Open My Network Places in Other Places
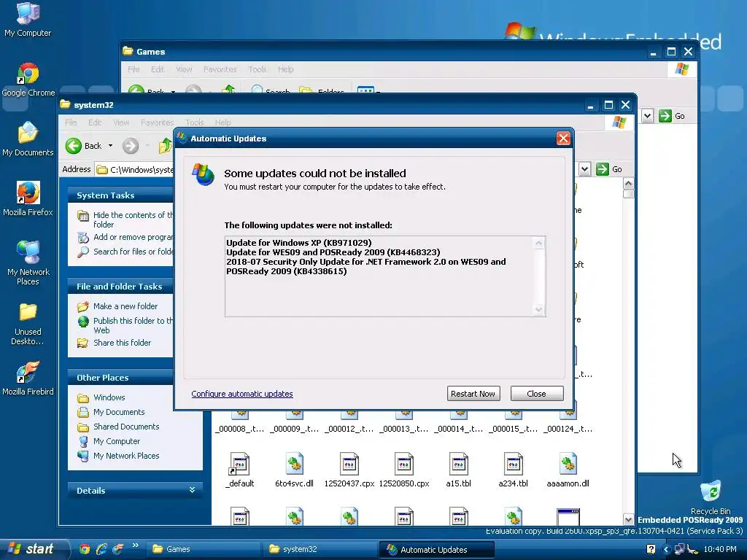Viewport: 747px width, 560px height. click(x=126, y=456)
